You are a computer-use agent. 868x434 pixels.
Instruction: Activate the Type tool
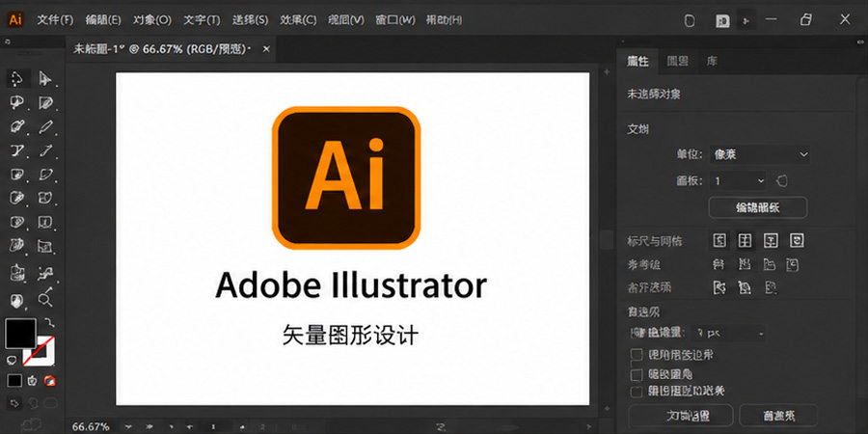[17, 150]
